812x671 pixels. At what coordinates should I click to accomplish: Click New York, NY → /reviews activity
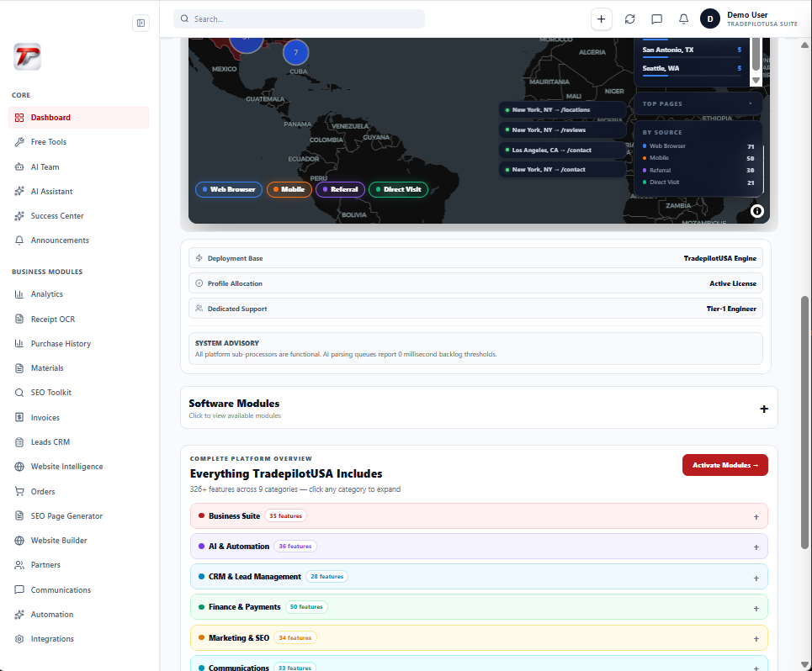[562, 129]
